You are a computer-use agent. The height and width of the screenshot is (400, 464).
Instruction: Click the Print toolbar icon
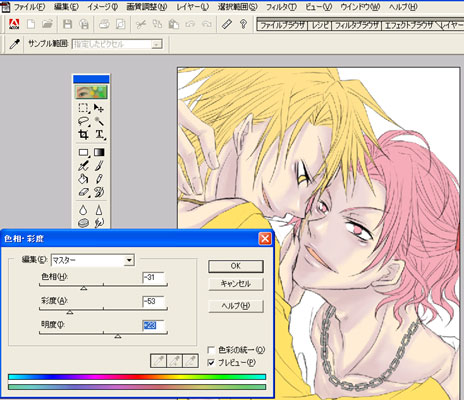(x=104, y=24)
